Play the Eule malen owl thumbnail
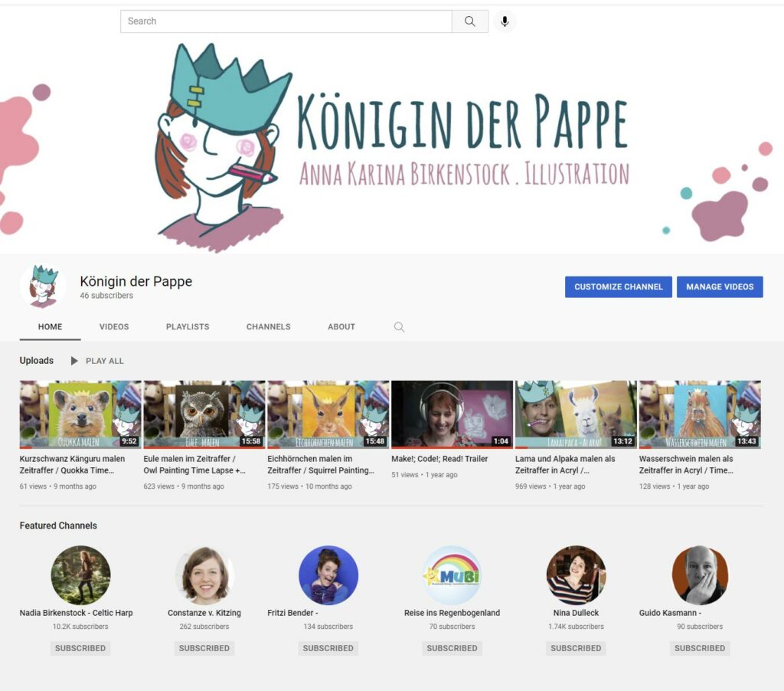Image resolution: width=784 pixels, height=691 pixels. tap(204, 414)
